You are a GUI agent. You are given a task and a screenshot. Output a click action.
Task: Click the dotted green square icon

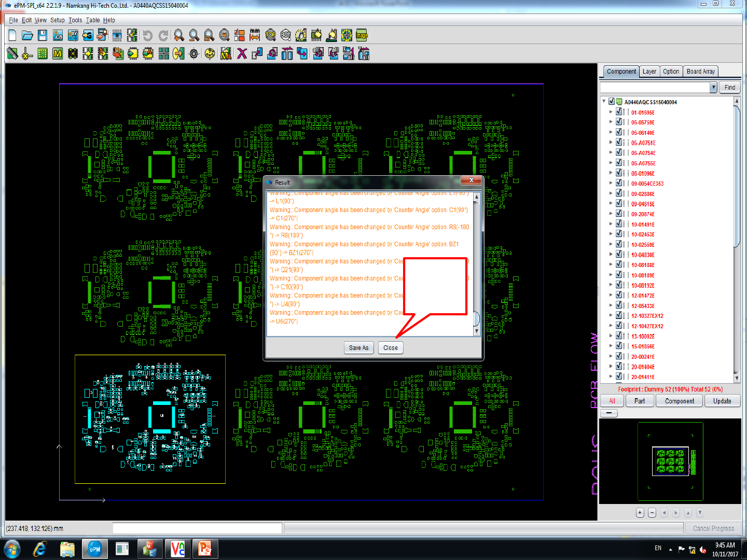coord(43,53)
